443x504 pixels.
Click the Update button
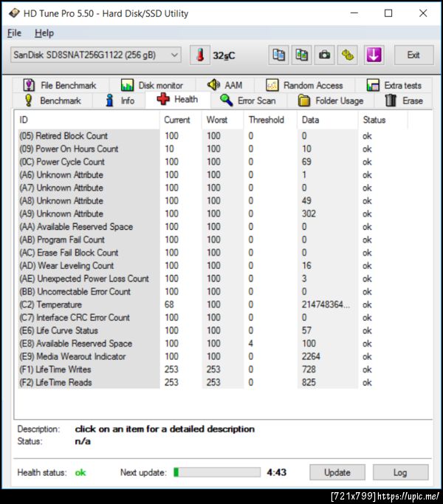click(337, 472)
